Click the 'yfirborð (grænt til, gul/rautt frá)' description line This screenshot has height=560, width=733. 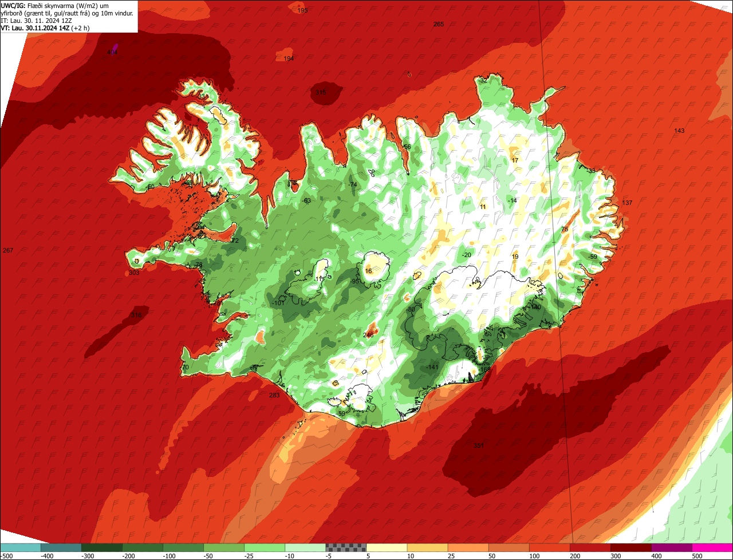(67, 13)
